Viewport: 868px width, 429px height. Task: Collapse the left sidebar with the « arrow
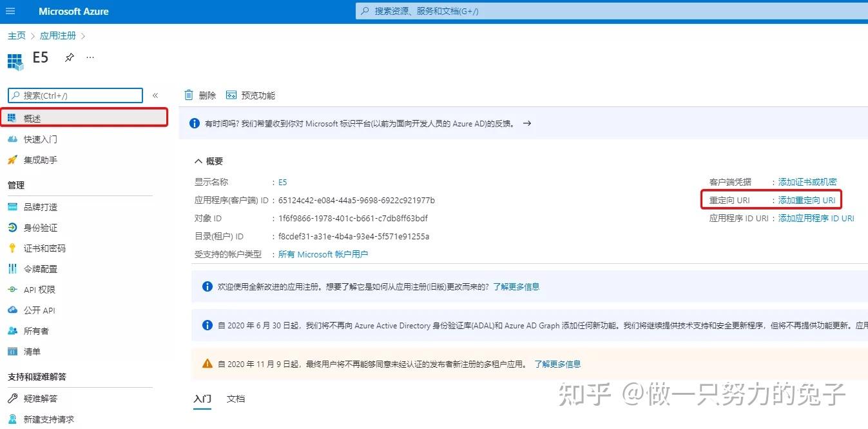[x=155, y=95]
